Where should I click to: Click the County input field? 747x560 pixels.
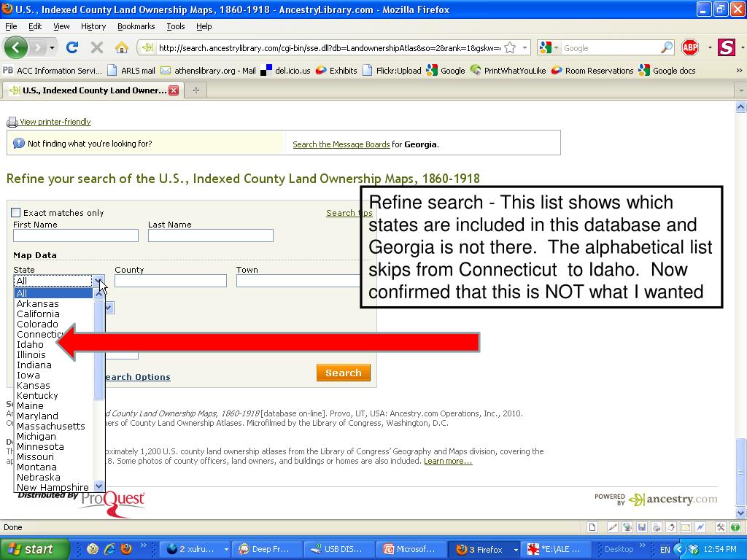click(x=171, y=281)
